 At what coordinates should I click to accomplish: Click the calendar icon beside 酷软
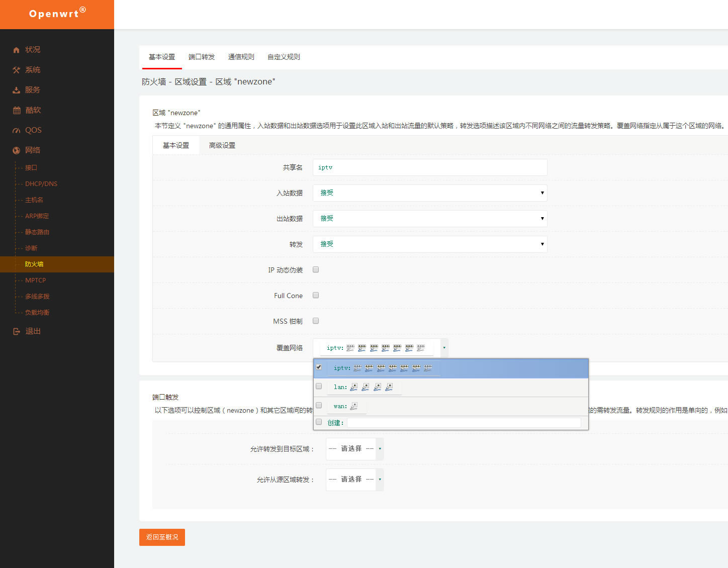click(16, 110)
